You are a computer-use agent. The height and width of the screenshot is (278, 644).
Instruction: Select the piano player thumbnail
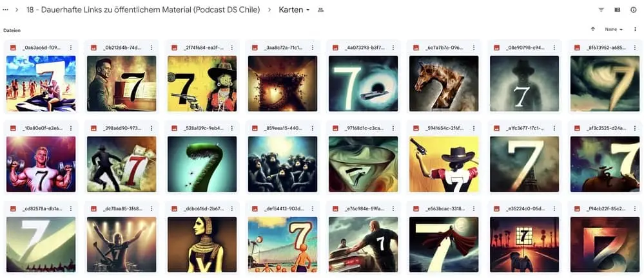(x=122, y=84)
